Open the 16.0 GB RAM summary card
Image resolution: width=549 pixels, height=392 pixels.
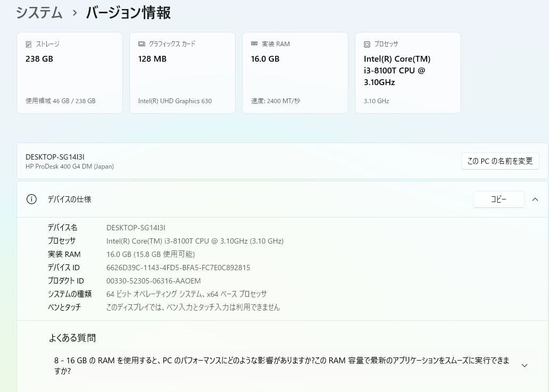(295, 72)
